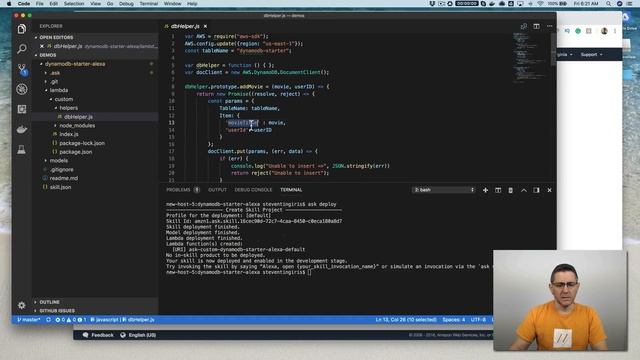Viewport: 640px width, 360px height.
Task: Click the sync changes icon in status bar
Action: click(x=48, y=320)
